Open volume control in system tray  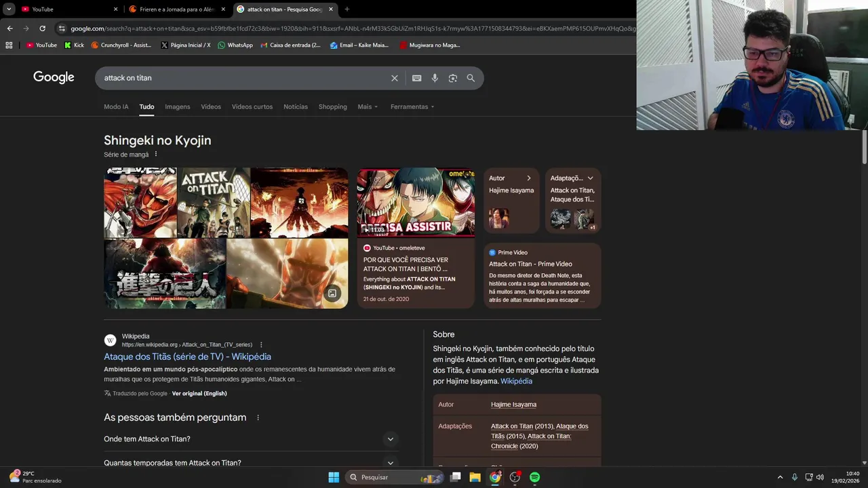821,477
